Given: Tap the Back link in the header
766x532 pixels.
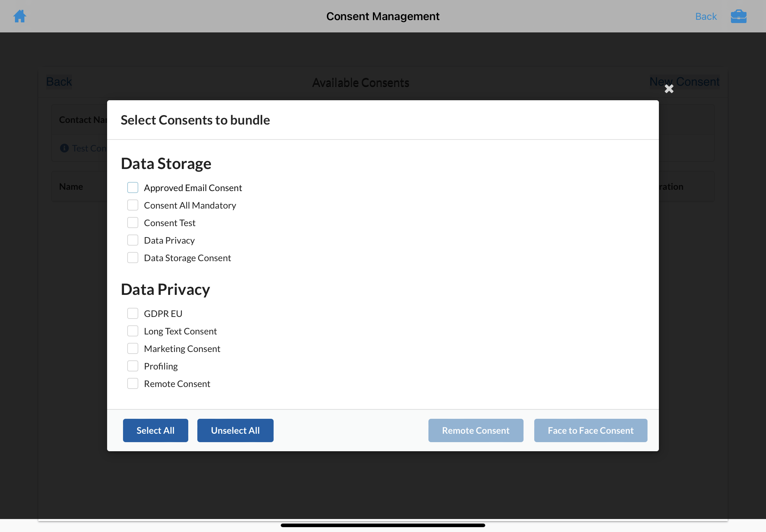Looking at the screenshot, I should (x=706, y=16).
